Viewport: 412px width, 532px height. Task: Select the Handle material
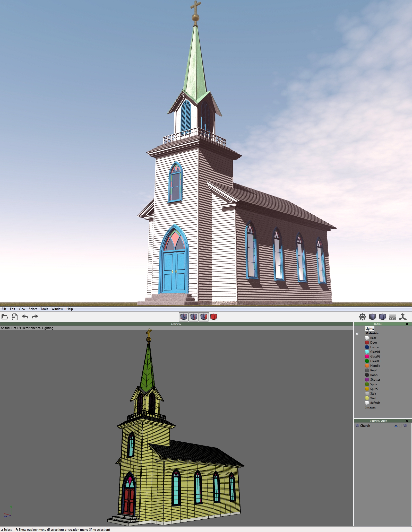375,366
